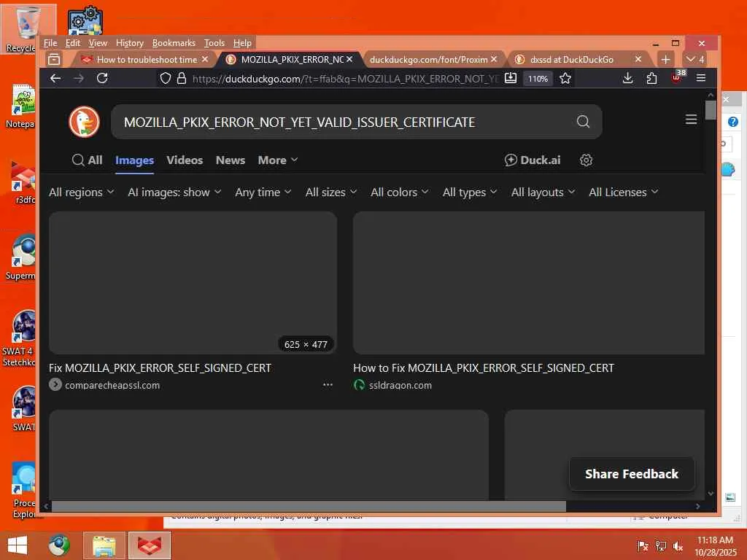Open the Windows Start button
Screen dimensions: 747x560
point(18,545)
